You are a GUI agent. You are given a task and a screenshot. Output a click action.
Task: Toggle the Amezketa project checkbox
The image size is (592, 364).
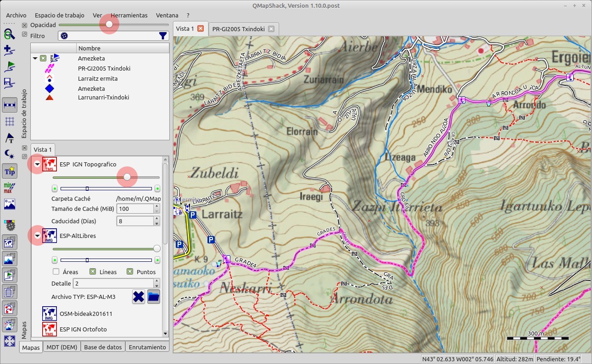click(43, 58)
